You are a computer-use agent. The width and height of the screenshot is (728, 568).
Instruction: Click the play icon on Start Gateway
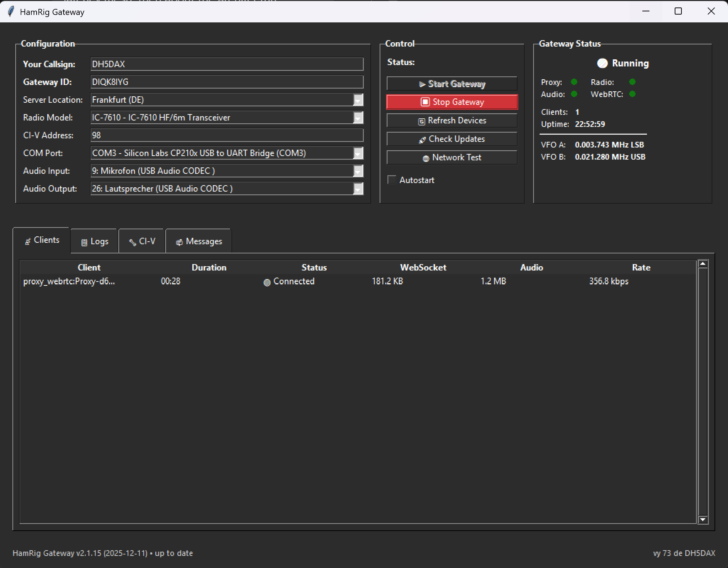click(x=423, y=84)
